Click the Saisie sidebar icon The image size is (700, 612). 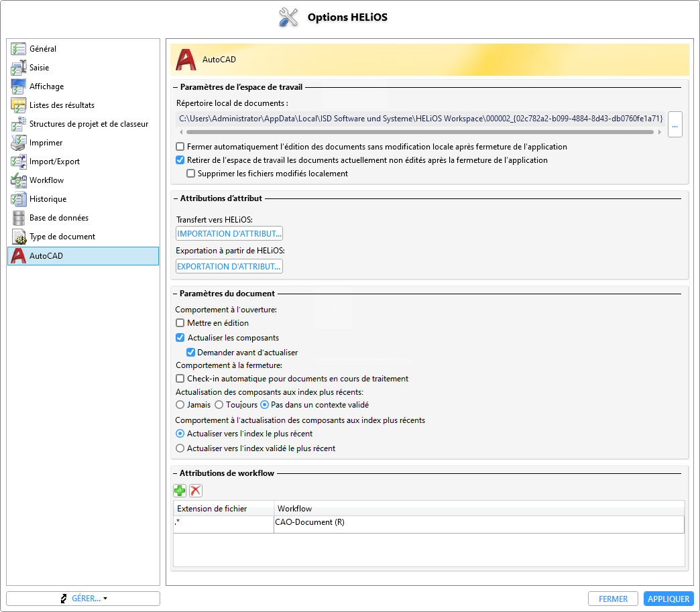click(18, 68)
